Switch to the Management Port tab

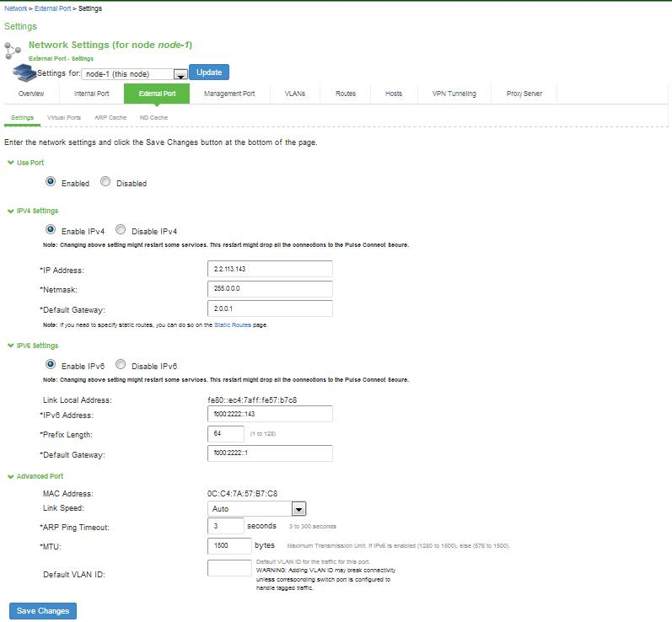tap(229, 94)
